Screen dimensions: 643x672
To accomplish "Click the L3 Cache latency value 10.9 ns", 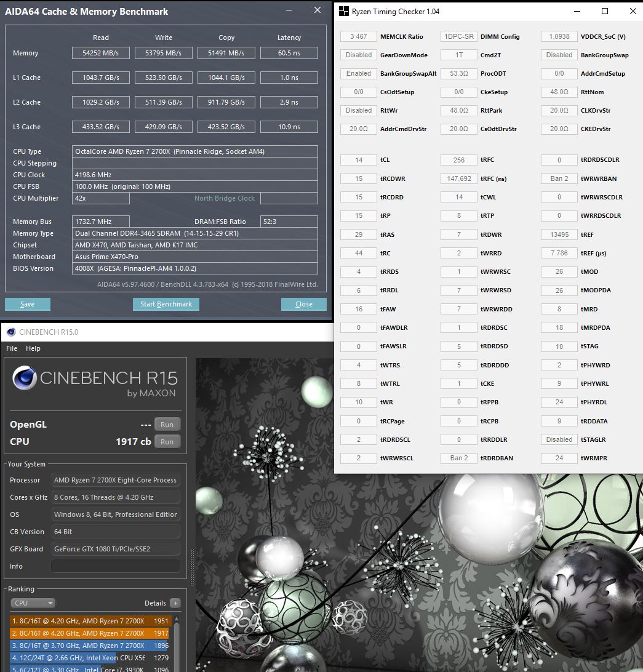I will coord(289,127).
